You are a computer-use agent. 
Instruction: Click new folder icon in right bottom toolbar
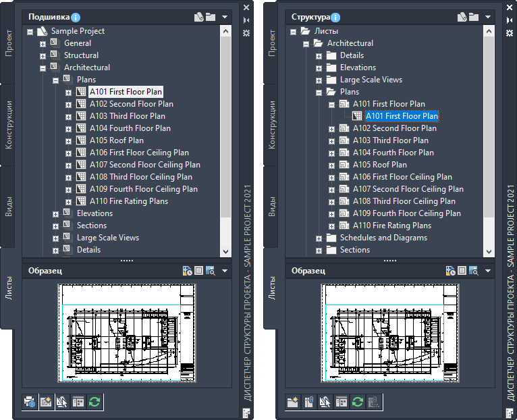[292, 402]
